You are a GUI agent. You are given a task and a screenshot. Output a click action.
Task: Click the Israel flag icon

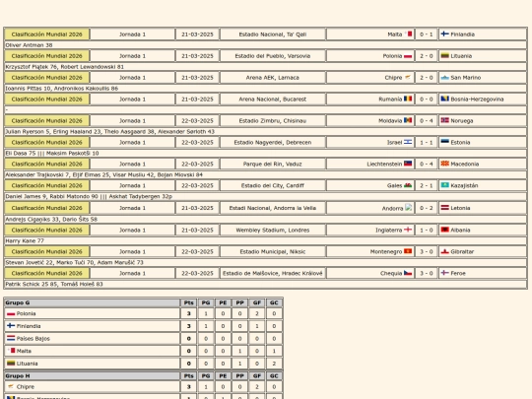(408, 142)
